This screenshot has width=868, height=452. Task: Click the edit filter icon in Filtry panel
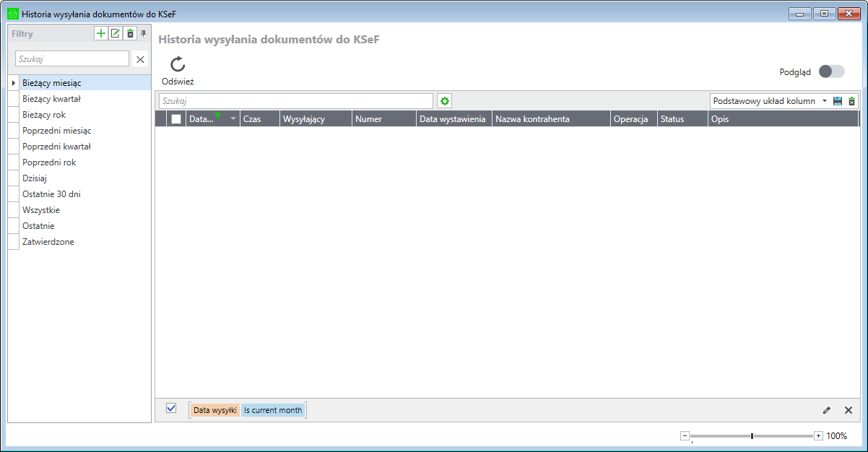click(x=116, y=33)
